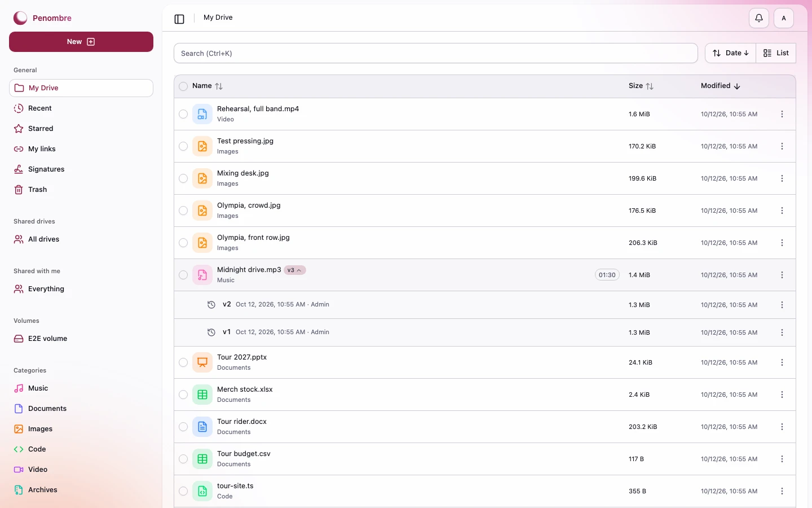Screen dimensions: 812x508
Task: Click the New button
Action: coord(81,42)
